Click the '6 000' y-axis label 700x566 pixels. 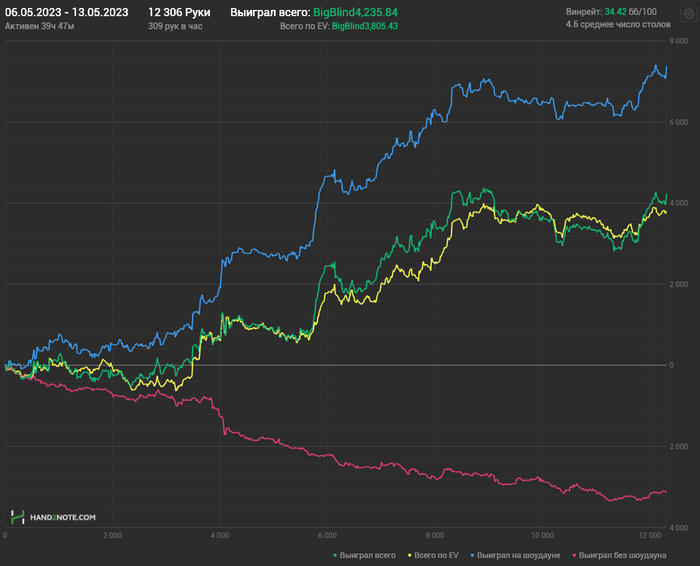pyautogui.click(x=679, y=122)
